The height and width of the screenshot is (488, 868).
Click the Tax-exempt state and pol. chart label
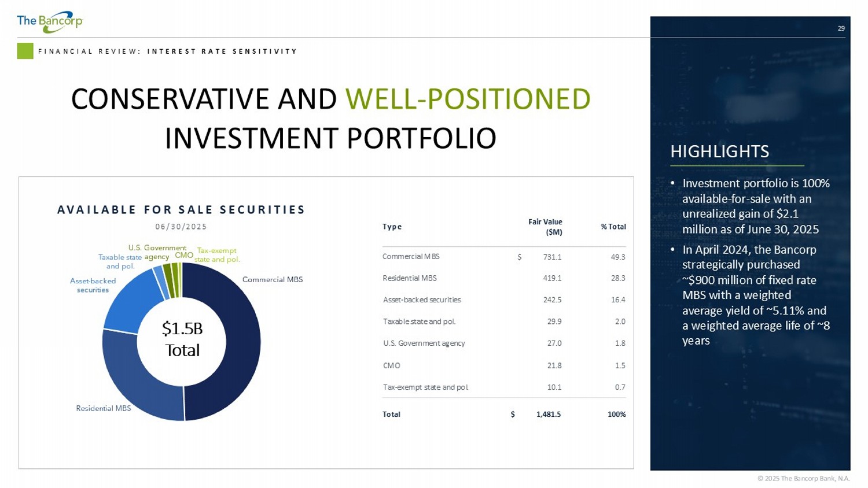click(x=216, y=255)
